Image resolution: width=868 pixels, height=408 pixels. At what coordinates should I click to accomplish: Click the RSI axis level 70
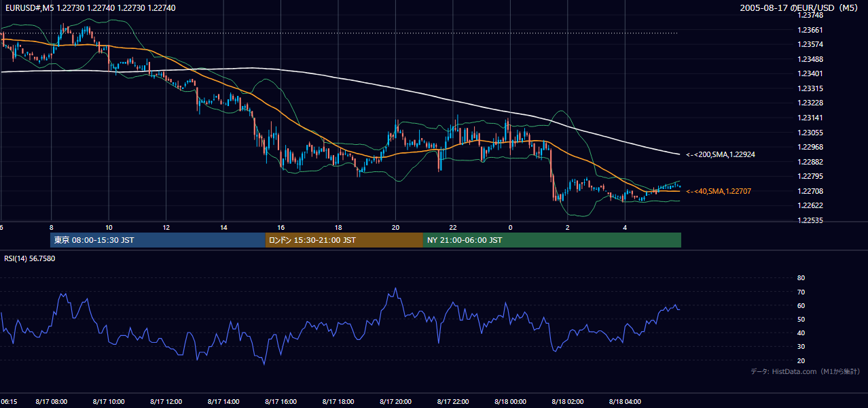[801, 292]
